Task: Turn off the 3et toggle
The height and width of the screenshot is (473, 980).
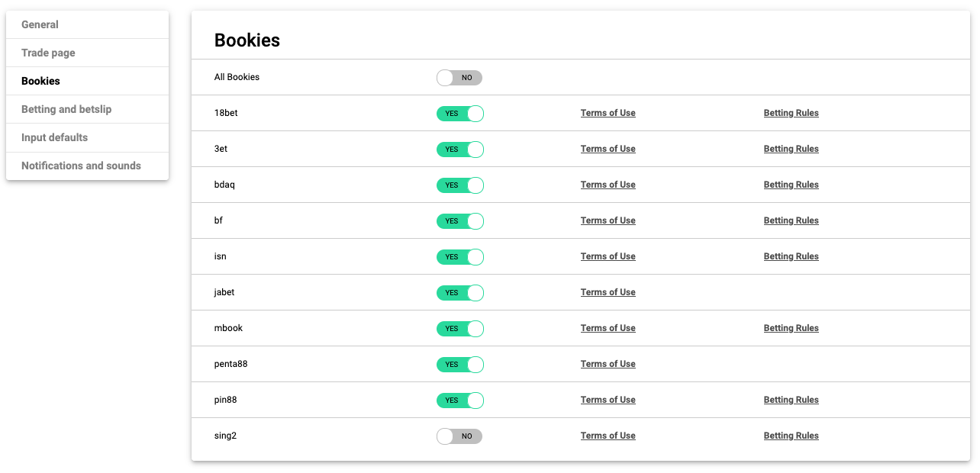Action: (x=459, y=150)
